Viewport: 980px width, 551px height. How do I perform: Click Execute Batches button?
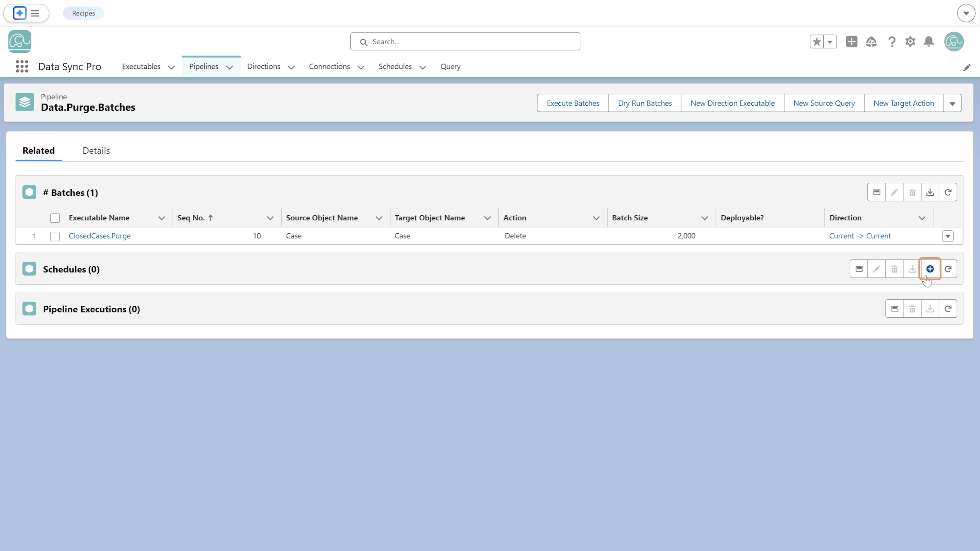click(x=572, y=103)
